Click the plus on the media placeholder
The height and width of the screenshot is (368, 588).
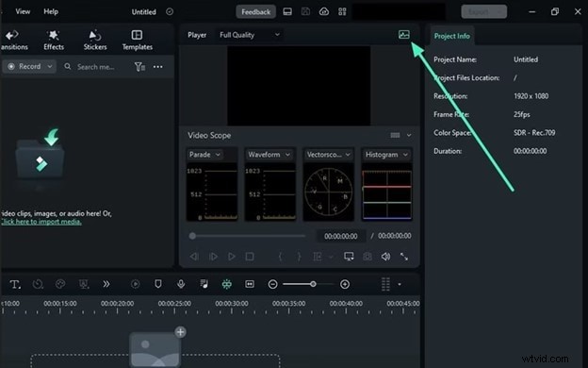tap(180, 332)
